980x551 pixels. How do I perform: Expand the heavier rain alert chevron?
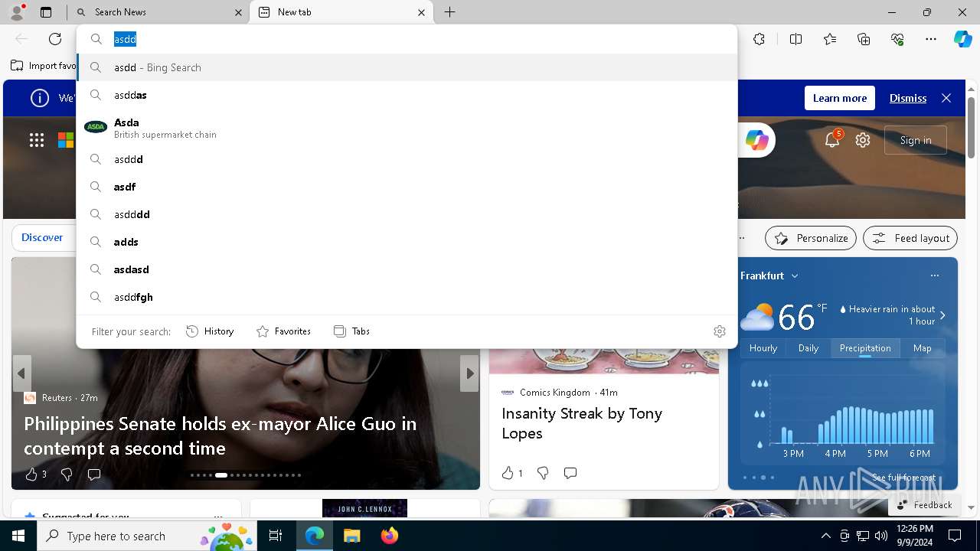tap(942, 315)
